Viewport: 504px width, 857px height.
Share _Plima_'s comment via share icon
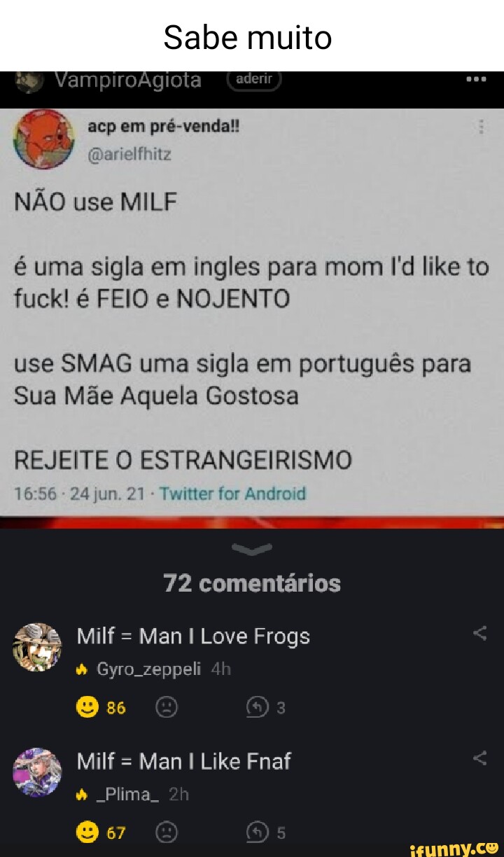(x=479, y=758)
